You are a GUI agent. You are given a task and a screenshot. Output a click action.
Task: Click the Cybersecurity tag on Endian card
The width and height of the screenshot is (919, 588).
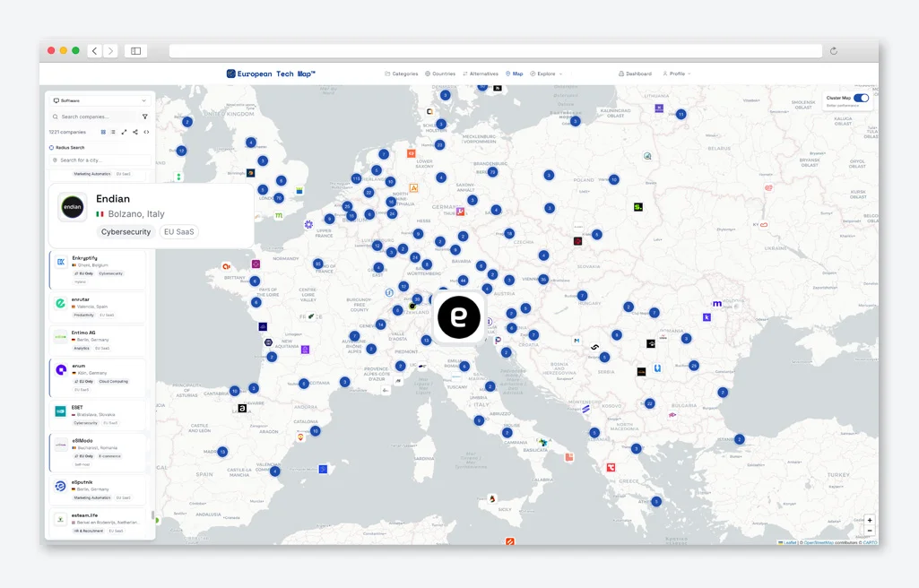[126, 232]
